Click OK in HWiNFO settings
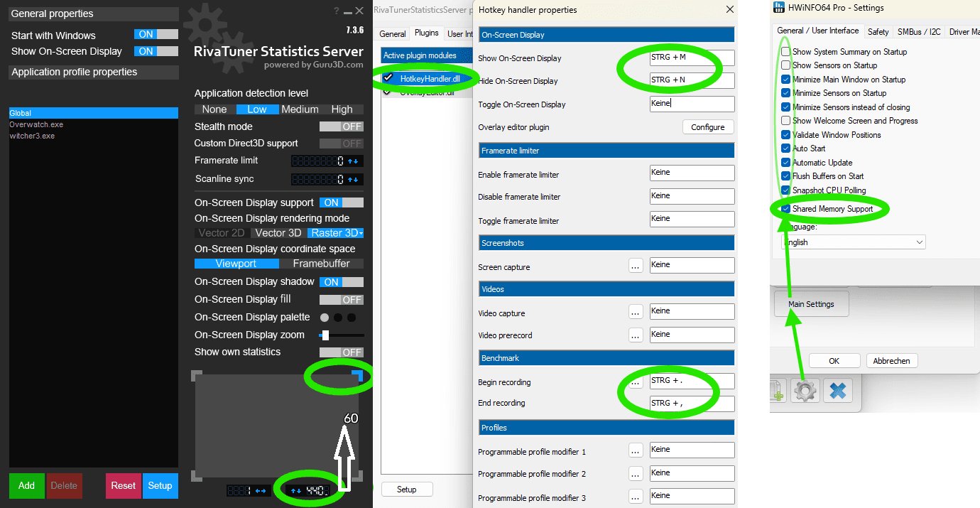Screen dimensions: 980x508 [834, 361]
